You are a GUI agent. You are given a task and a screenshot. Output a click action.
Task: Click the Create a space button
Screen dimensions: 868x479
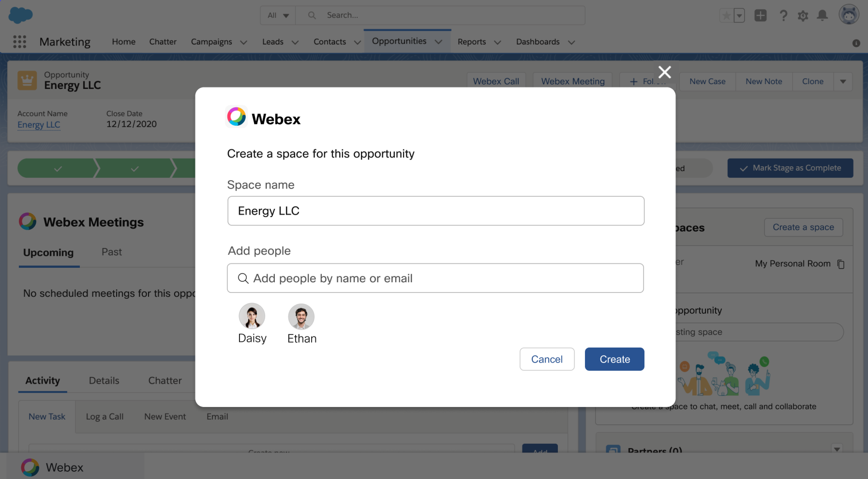coord(803,227)
